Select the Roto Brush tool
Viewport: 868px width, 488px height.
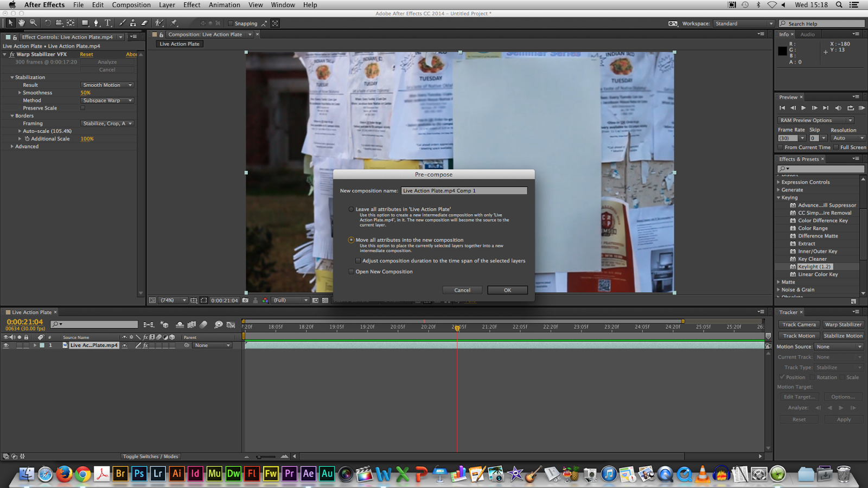[x=159, y=23]
